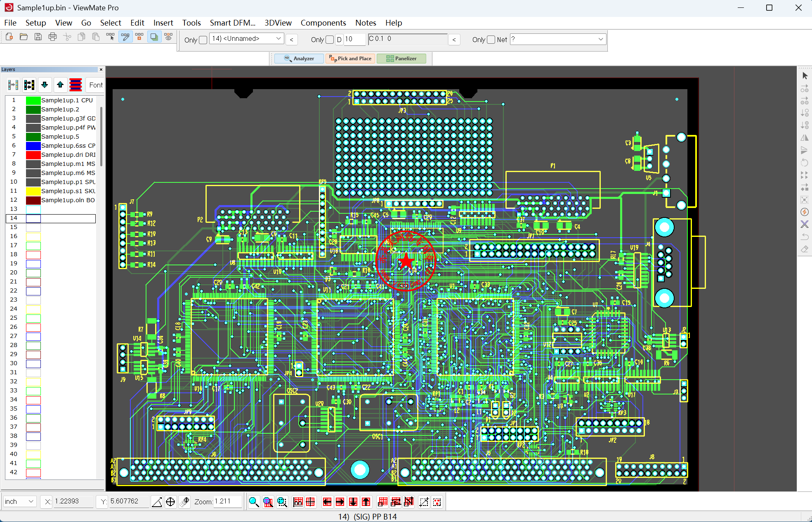Click the blue swatch for Sample1up.6ss layer

33,146
